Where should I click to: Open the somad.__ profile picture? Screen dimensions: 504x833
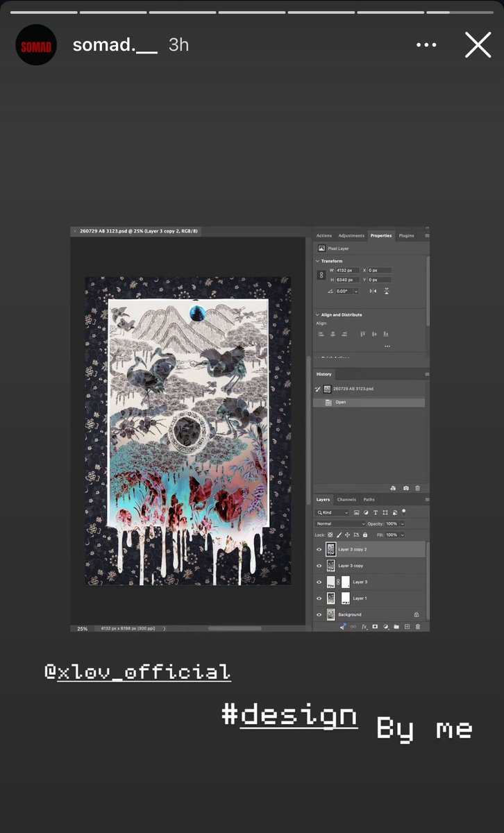36,45
